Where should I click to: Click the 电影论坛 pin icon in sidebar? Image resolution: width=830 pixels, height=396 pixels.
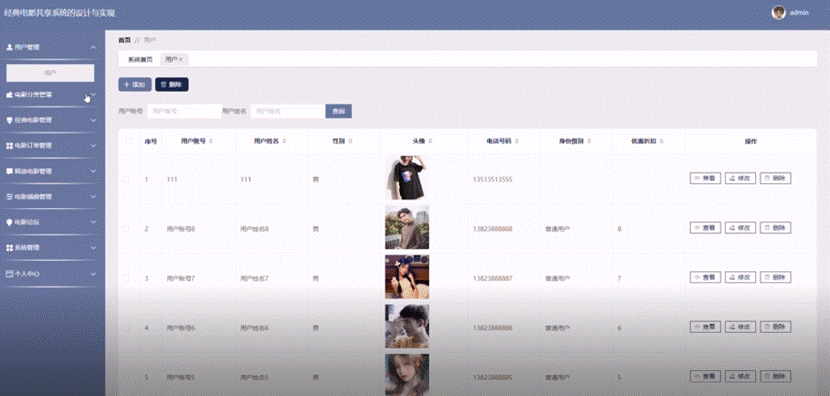9,222
